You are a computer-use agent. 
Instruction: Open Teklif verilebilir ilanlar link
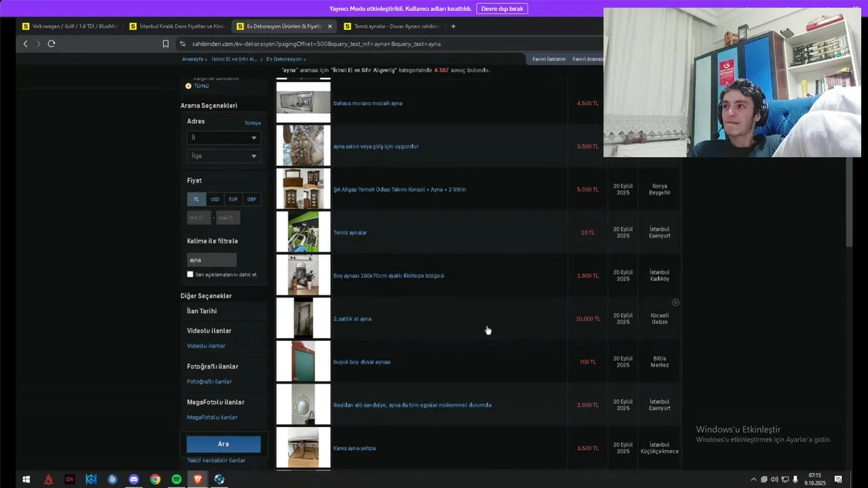point(216,460)
